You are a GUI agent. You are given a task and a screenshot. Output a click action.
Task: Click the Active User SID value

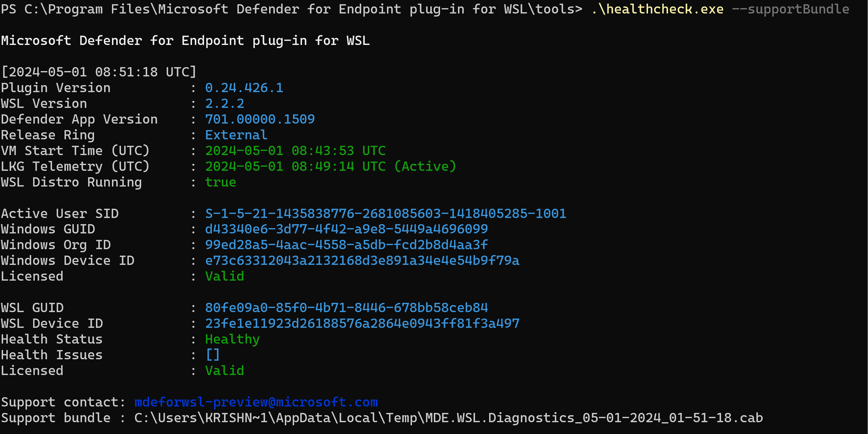(386, 214)
